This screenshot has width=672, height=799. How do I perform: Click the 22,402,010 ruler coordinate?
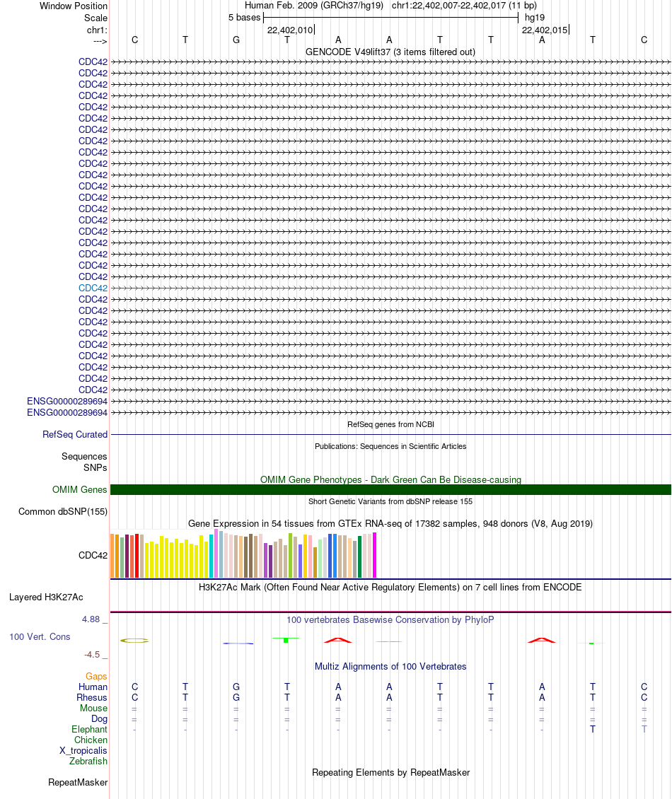coord(289,30)
